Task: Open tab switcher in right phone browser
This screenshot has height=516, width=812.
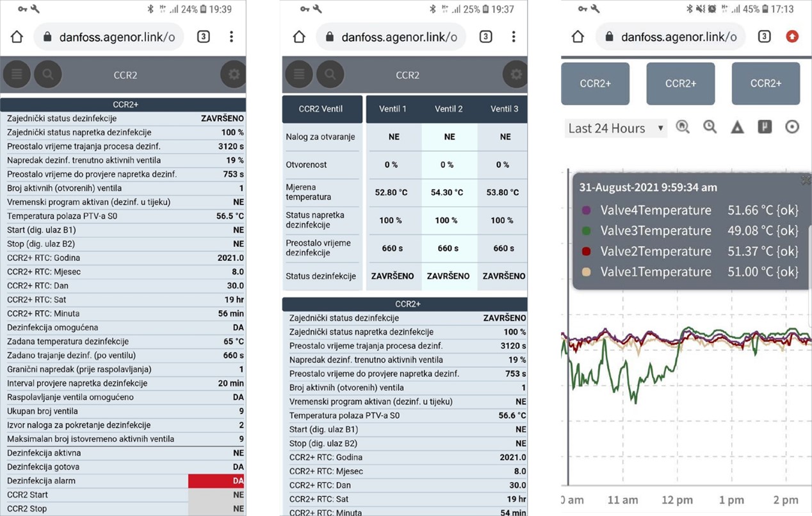Action: [x=764, y=37]
